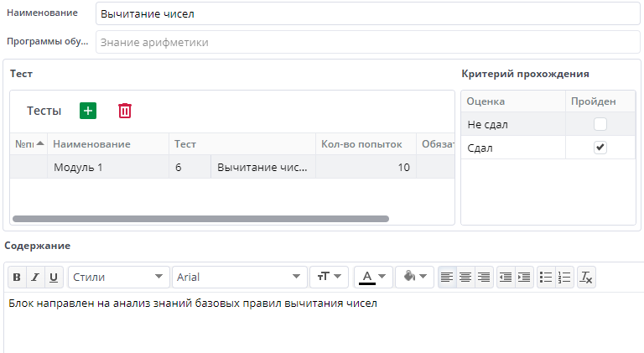Open the Arial font dropdown
644x353 pixels.
[240, 277]
